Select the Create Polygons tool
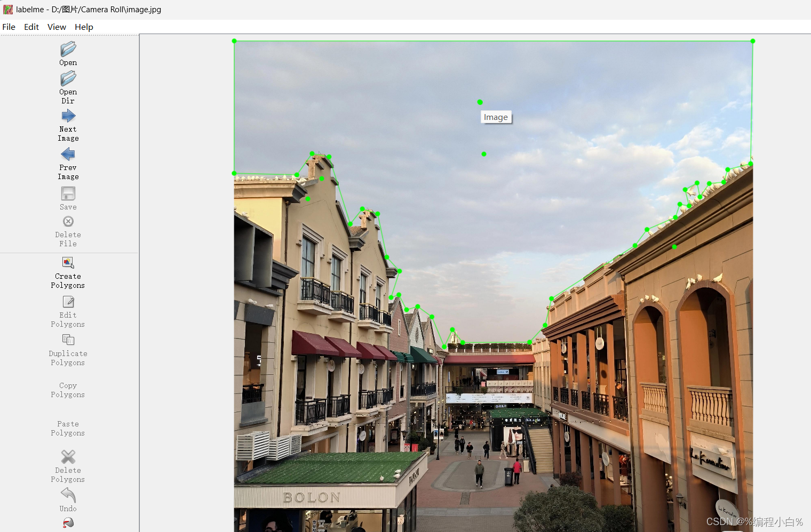Viewport: 811px width, 532px height. coord(68,262)
